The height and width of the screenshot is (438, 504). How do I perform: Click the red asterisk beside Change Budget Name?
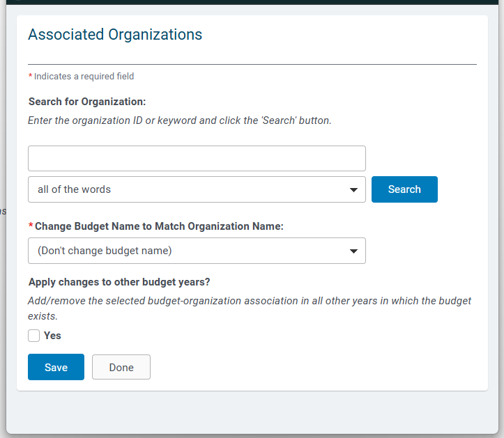pyautogui.click(x=31, y=226)
